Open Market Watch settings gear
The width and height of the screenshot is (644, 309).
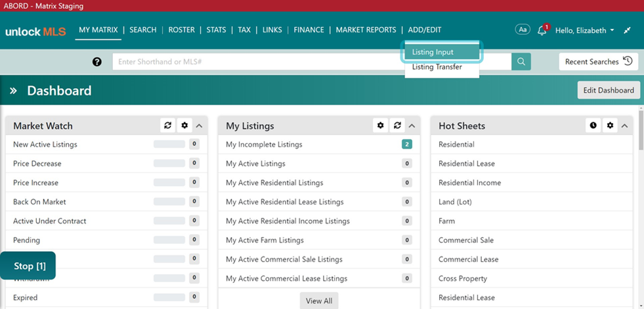coord(184,126)
